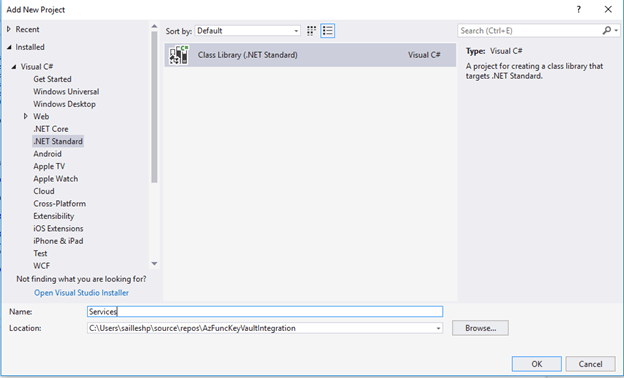This screenshot has height=378, width=624.
Task: Expand the Web category
Action: pyautogui.click(x=26, y=116)
